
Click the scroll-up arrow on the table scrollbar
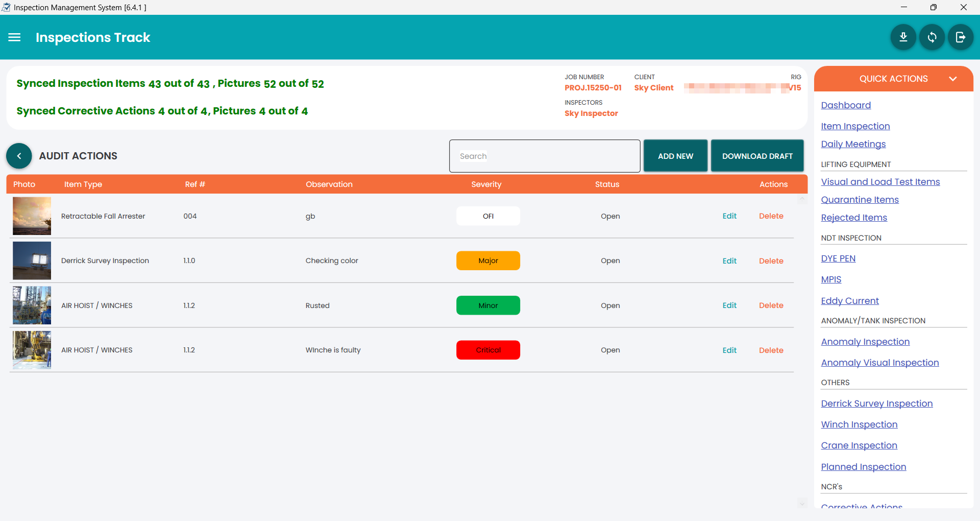point(802,199)
